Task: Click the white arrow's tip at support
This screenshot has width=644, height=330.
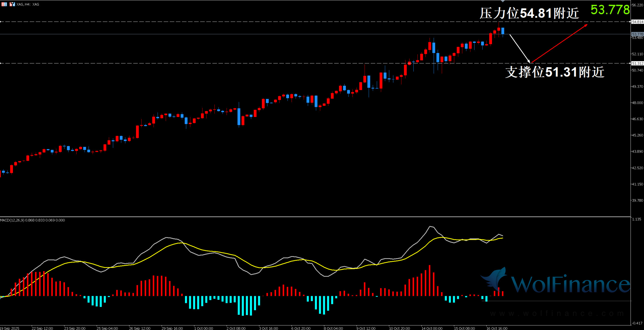Action: click(529, 61)
